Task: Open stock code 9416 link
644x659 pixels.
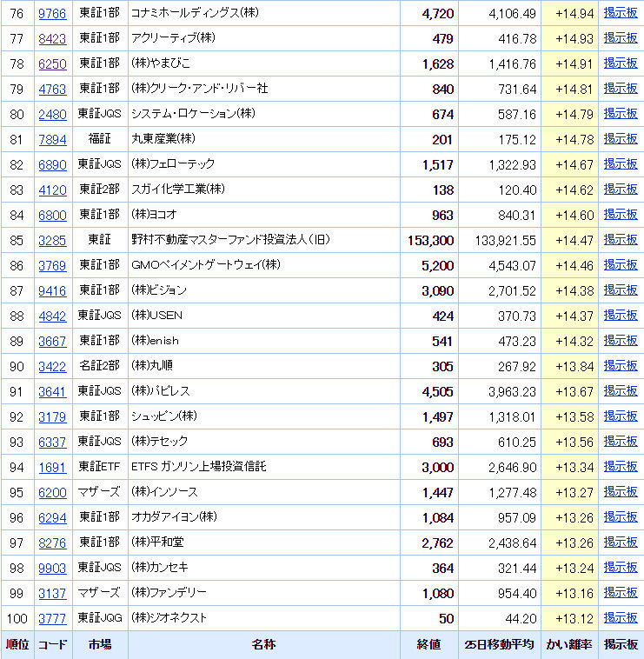Action: [x=52, y=291]
